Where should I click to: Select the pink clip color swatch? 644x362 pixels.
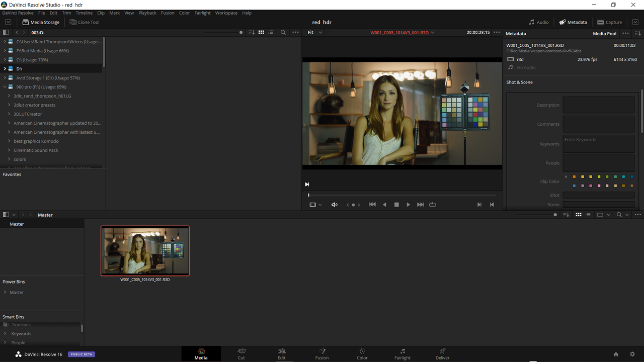point(599,186)
